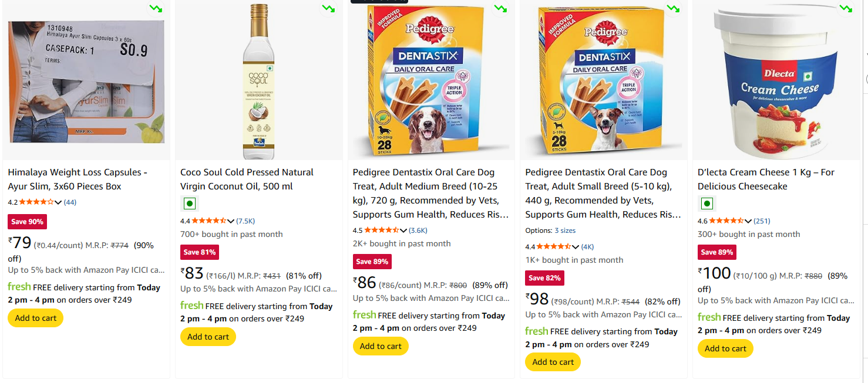Expand rating popover for Dentastix Medium Breed
This screenshot has height=383, width=868.
tap(403, 231)
